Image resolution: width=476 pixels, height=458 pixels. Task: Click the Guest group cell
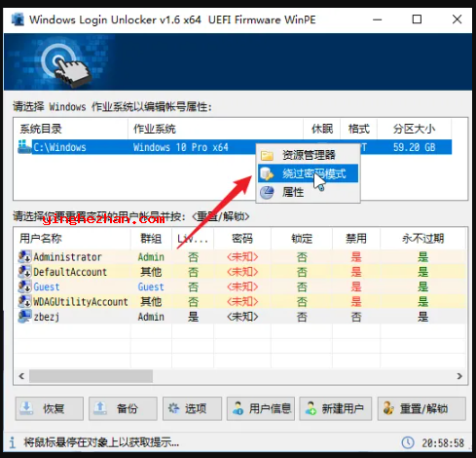coord(151,286)
